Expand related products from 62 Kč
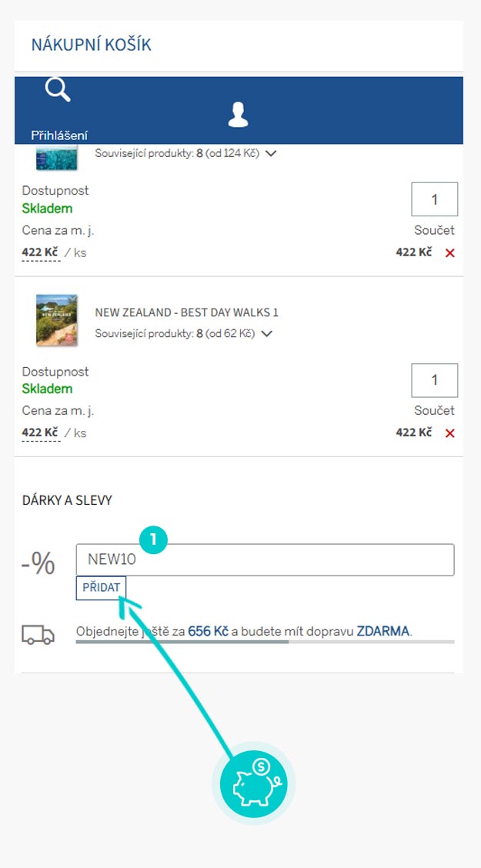The height and width of the screenshot is (868, 481). tap(267, 334)
